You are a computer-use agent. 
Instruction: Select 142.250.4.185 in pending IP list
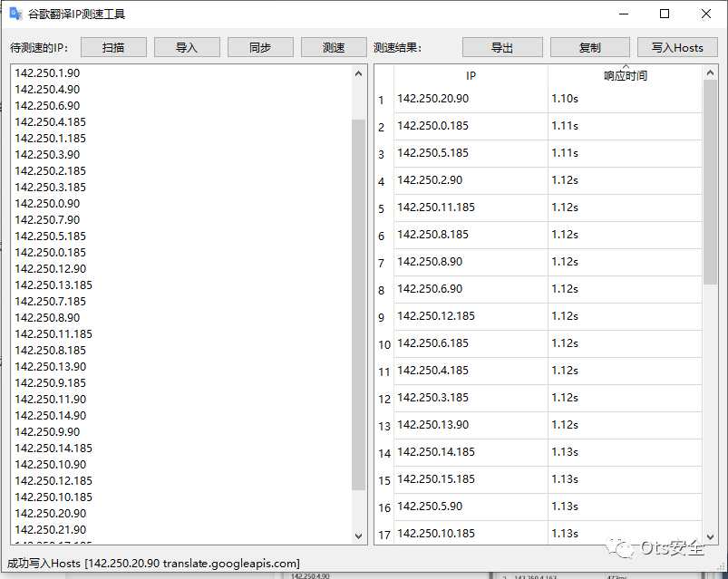pyautogui.click(x=51, y=122)
